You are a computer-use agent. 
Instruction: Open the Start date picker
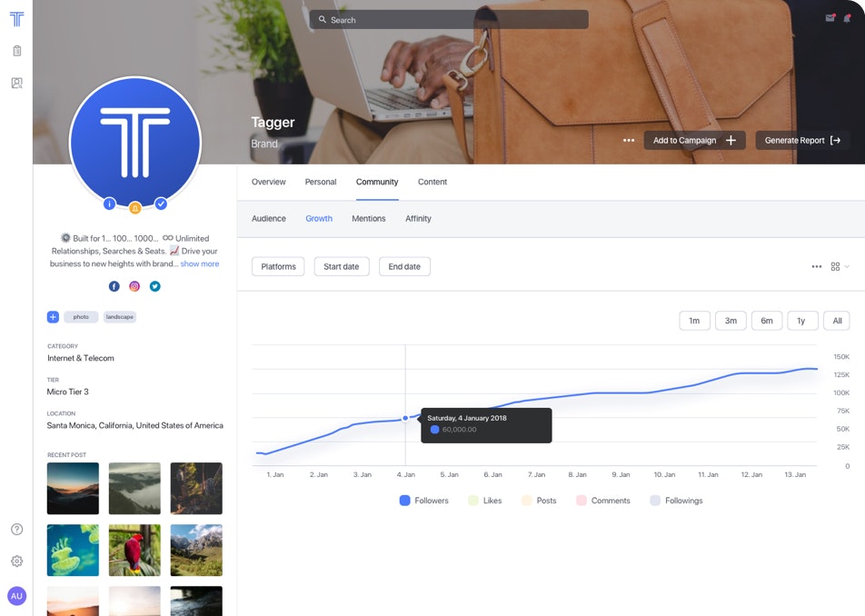coord(342,267)
